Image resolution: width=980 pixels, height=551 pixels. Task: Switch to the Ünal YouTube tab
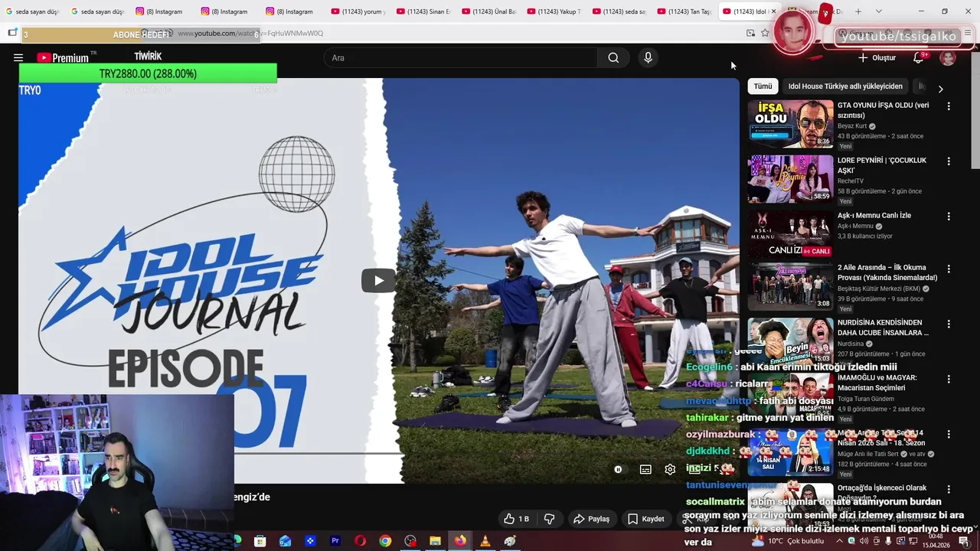(488, 11)
